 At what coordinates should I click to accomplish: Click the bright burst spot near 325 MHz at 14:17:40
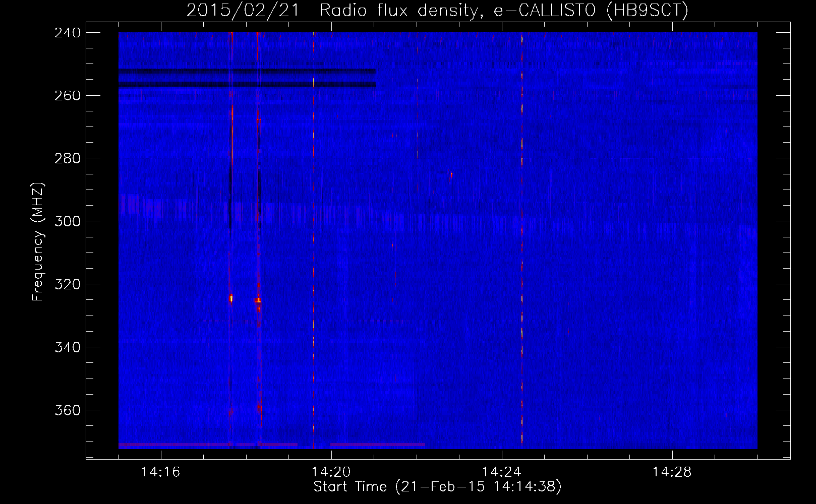tap(231, 298)
